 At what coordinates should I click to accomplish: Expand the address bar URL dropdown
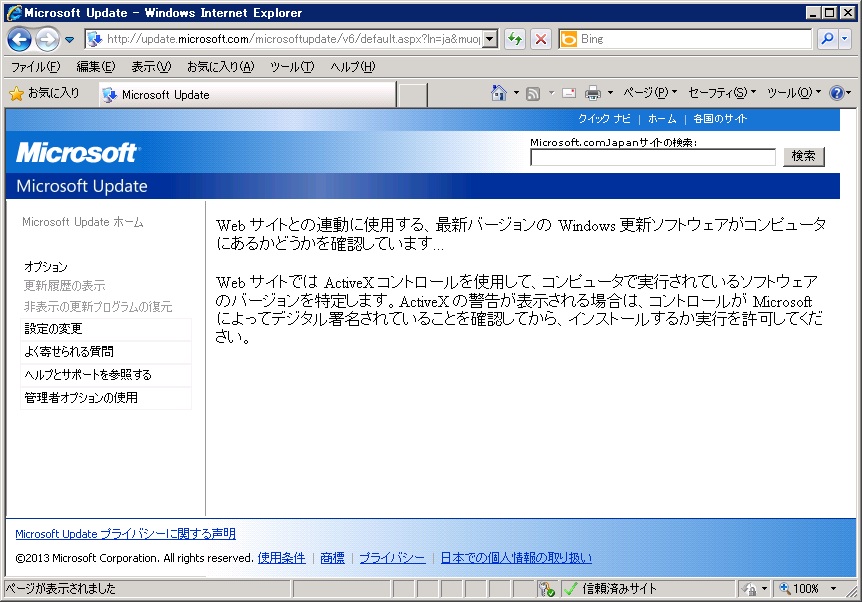coord(489,39)
